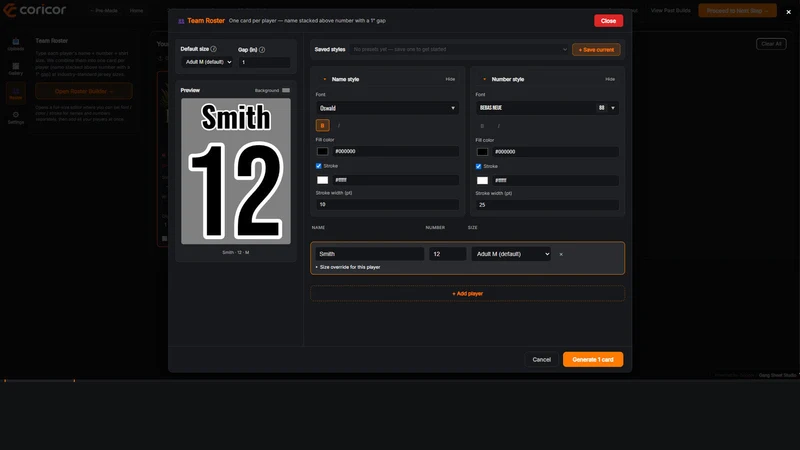
Task: Click Proceed to Next Step button
Action: (x=737, y=10)
